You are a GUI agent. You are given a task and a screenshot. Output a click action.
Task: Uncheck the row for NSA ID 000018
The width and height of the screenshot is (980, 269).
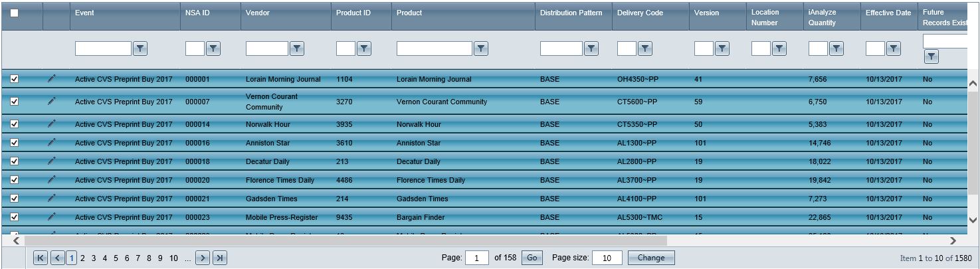(x=15, y=161)
